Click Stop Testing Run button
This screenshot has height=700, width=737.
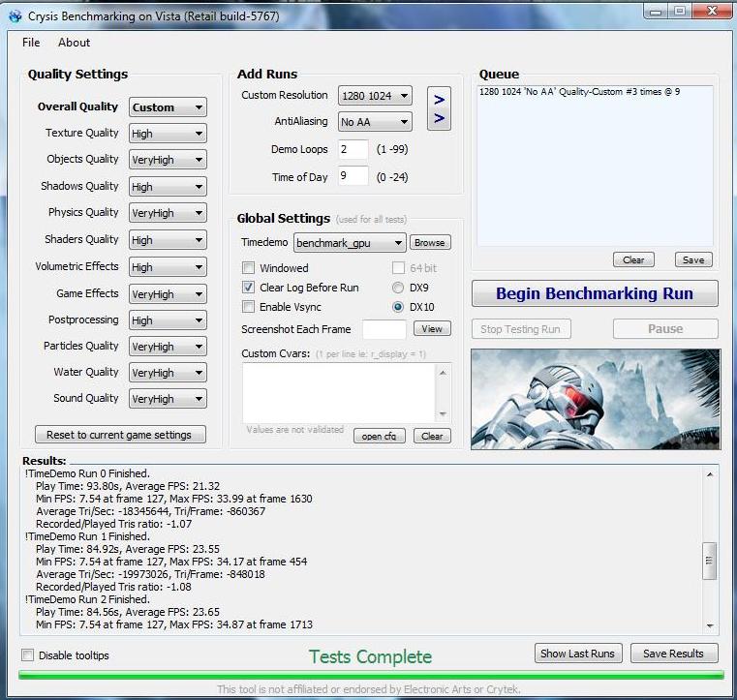pyautogui.click(x=521, y=329)
